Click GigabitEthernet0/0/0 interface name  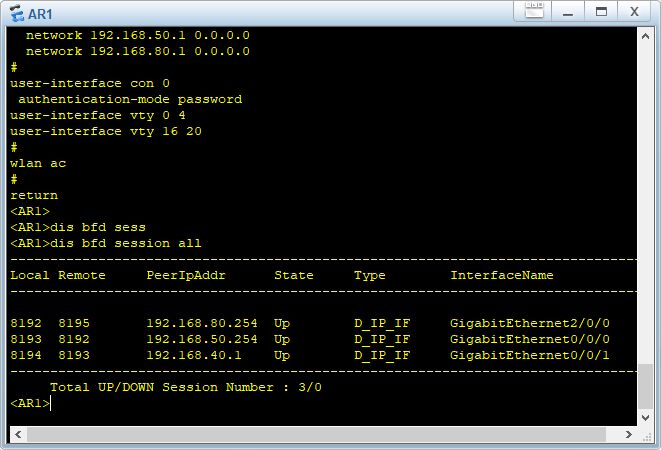[x=530, y=340]
